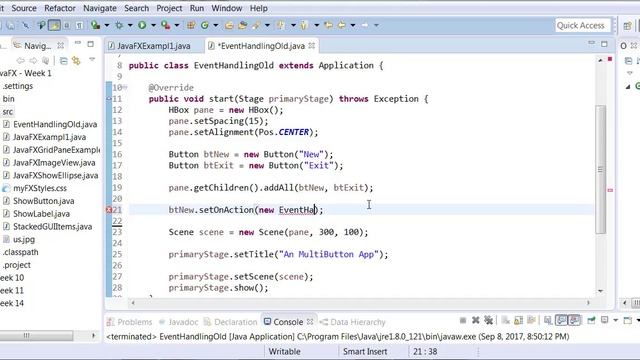Screen dimensions: 640x360
Task: Click Remove All Terminated Launches double-X icon
Action: pyautogui.click(x=489, y=320)
